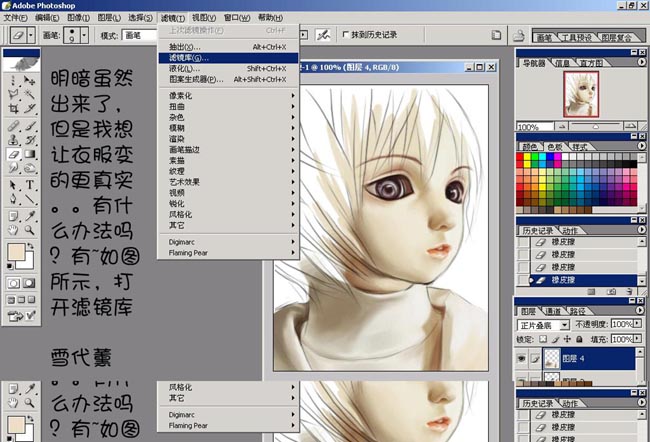Select the Eyedropper tool
650x442 pixels.
[x=30, y=200]
